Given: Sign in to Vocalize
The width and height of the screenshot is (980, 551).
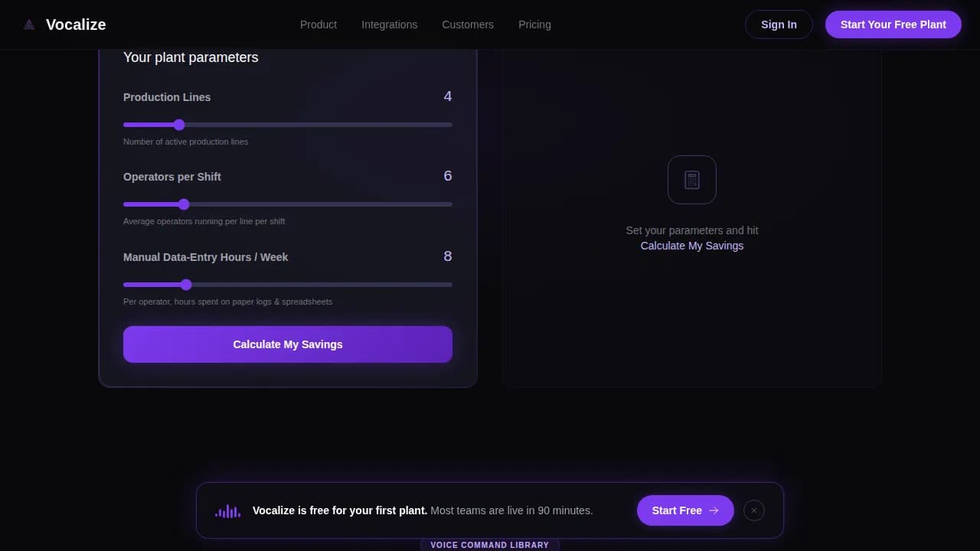Looking at the screenshot, I should pyautogui.click(x=779, y=24).
